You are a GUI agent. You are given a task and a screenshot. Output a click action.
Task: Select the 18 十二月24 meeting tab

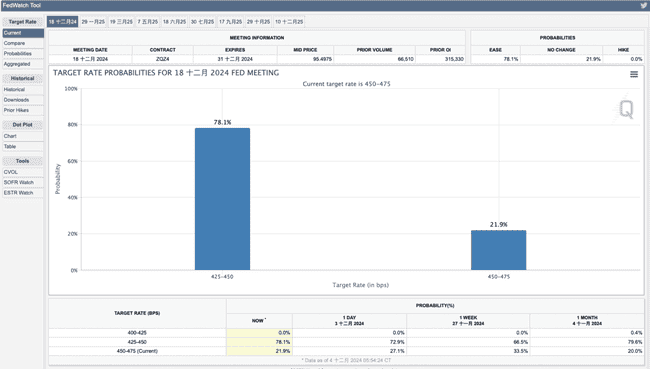63,22
